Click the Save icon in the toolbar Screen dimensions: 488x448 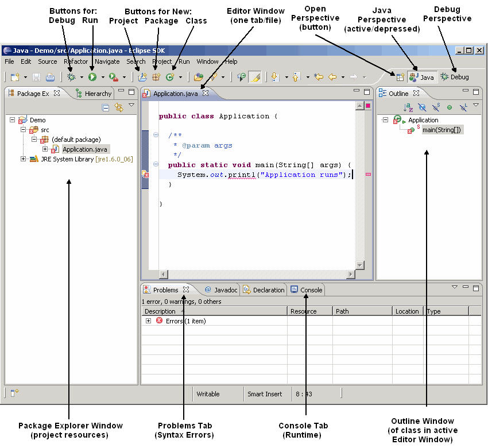click(x=36, y=76)
